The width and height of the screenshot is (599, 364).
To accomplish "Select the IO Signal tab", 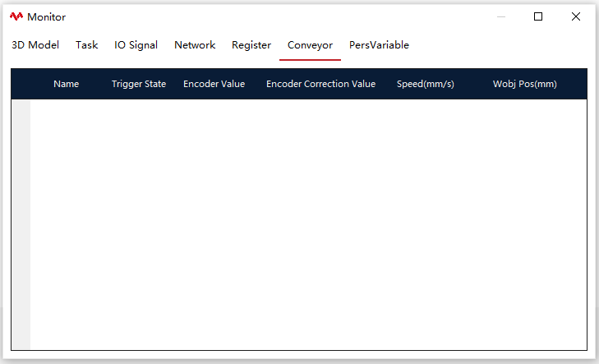I will (x=136, y=45).
